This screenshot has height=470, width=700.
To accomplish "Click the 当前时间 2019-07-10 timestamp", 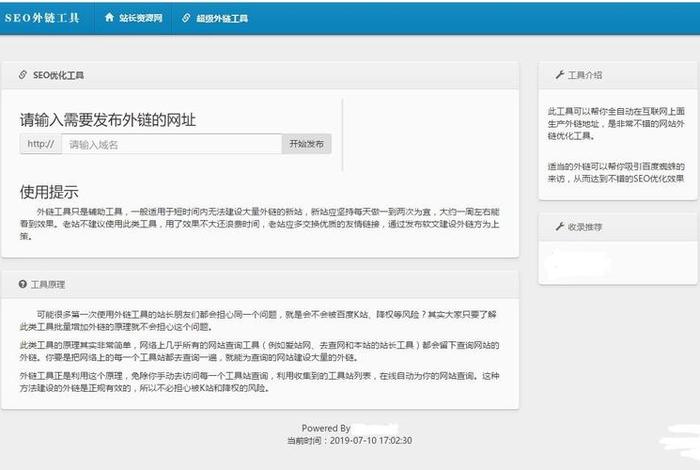I will tap(350, 441).
